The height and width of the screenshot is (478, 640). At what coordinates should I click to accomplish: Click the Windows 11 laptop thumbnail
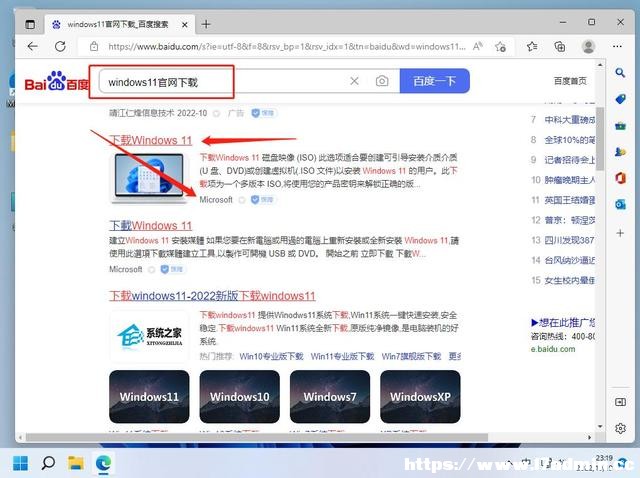click(149, 178)
